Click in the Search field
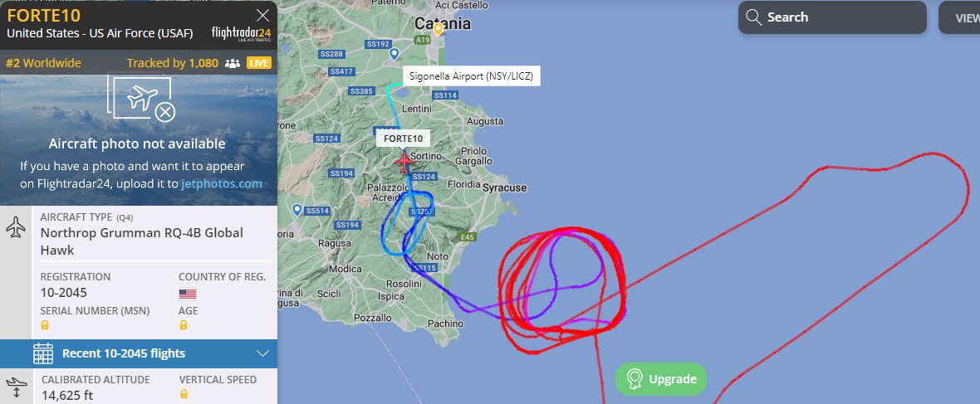This screenshot has height=404, width=980. 832,17
